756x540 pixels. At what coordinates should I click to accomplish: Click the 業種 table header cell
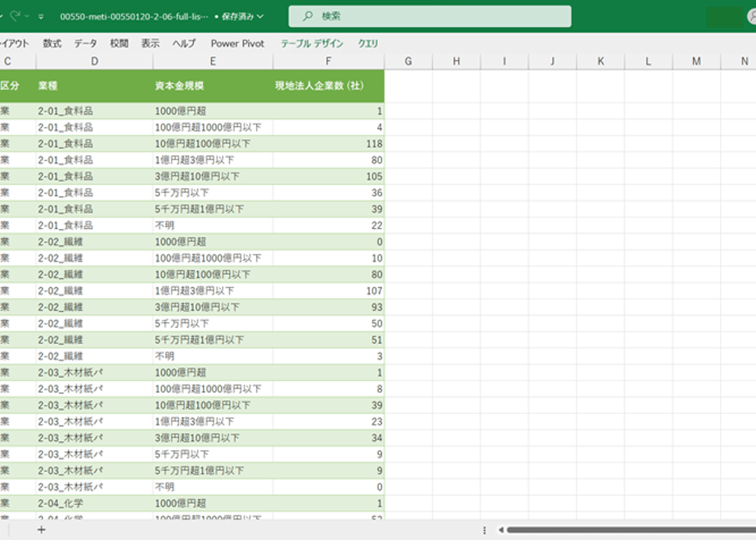[x=95, y=86]
